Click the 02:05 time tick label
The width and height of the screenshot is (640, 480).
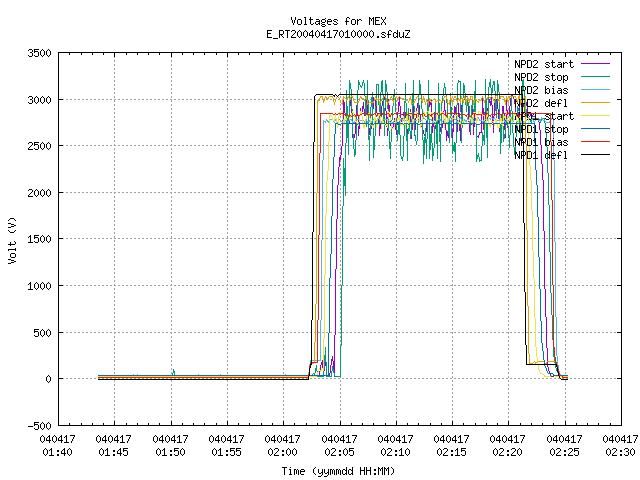339,452
